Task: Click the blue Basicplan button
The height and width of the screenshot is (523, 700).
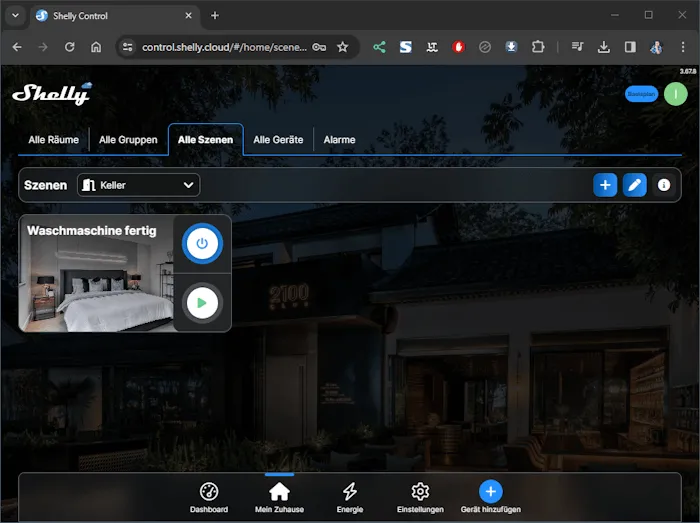Action: point(641,94)
